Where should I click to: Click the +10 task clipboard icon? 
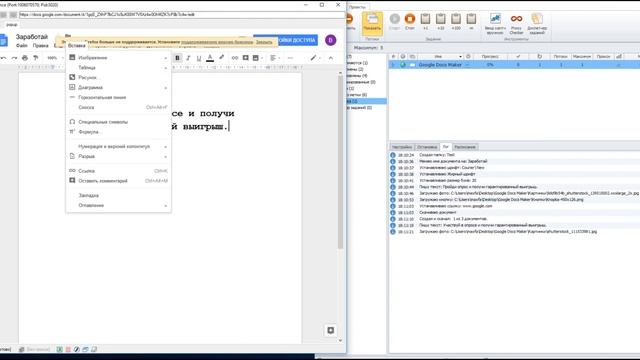click(440, 22)
